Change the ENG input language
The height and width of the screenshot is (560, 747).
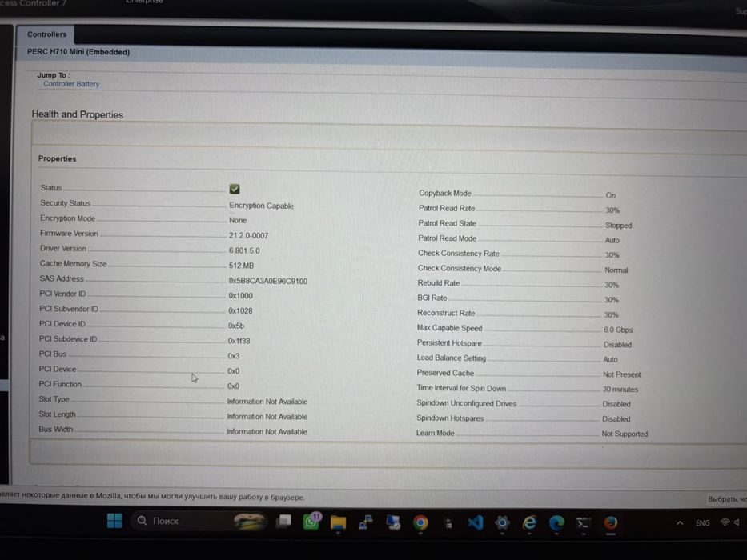tap(702, 523)
